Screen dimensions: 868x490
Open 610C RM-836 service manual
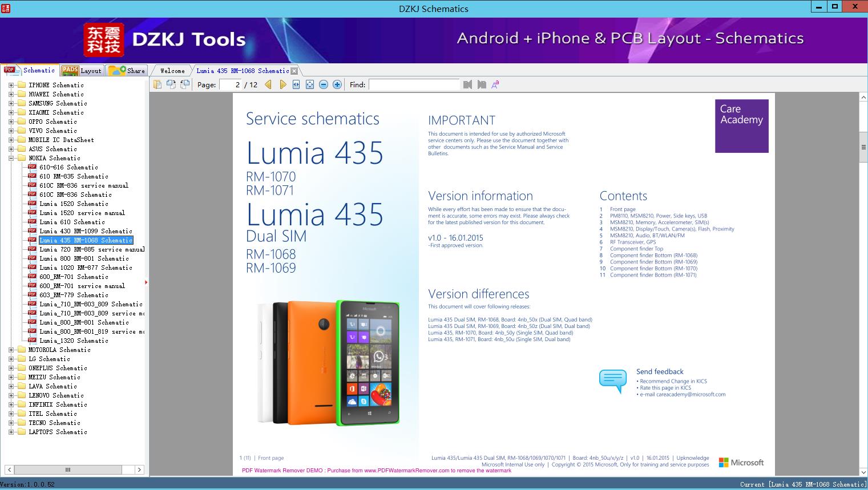tap(84, 185)
